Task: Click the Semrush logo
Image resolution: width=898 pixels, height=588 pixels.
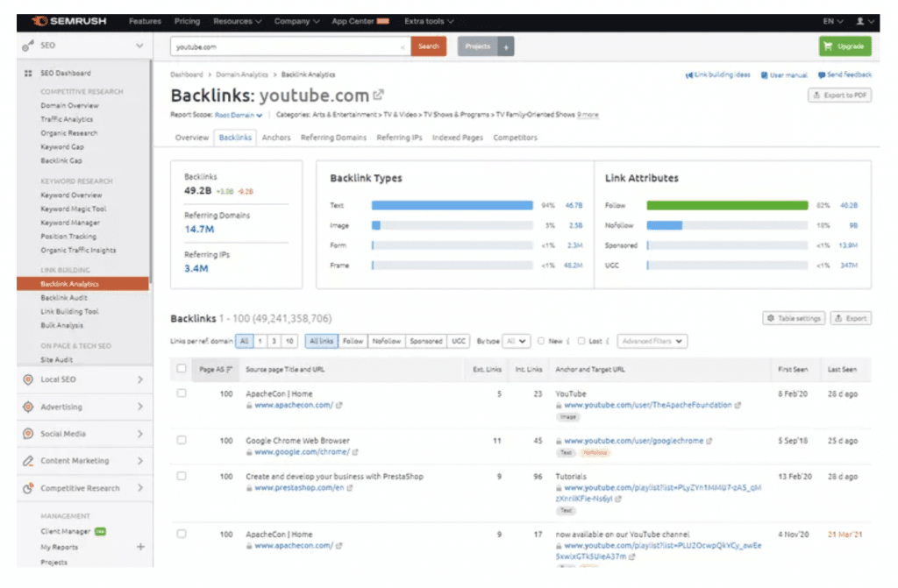Action: [69, 21]
